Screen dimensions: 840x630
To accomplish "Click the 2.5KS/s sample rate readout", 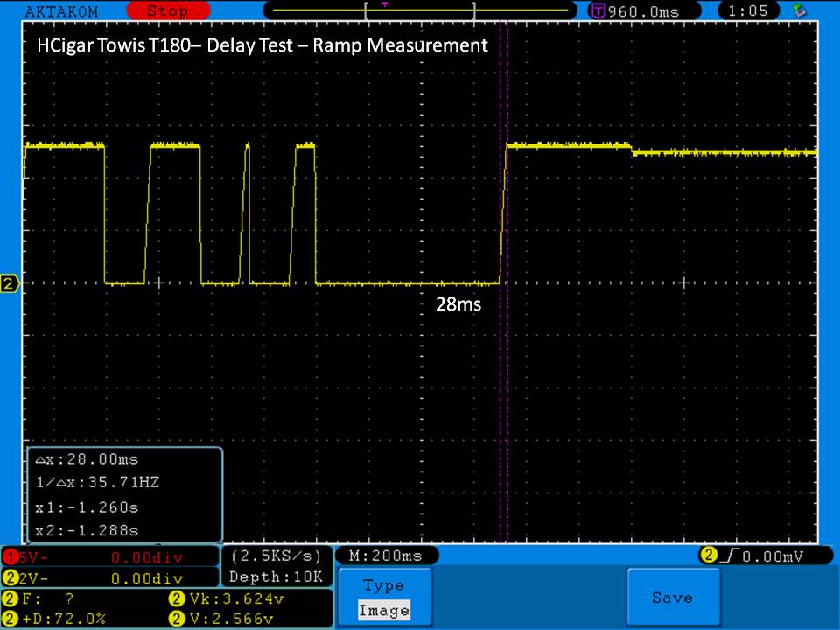I will click(x=276, y=556).
